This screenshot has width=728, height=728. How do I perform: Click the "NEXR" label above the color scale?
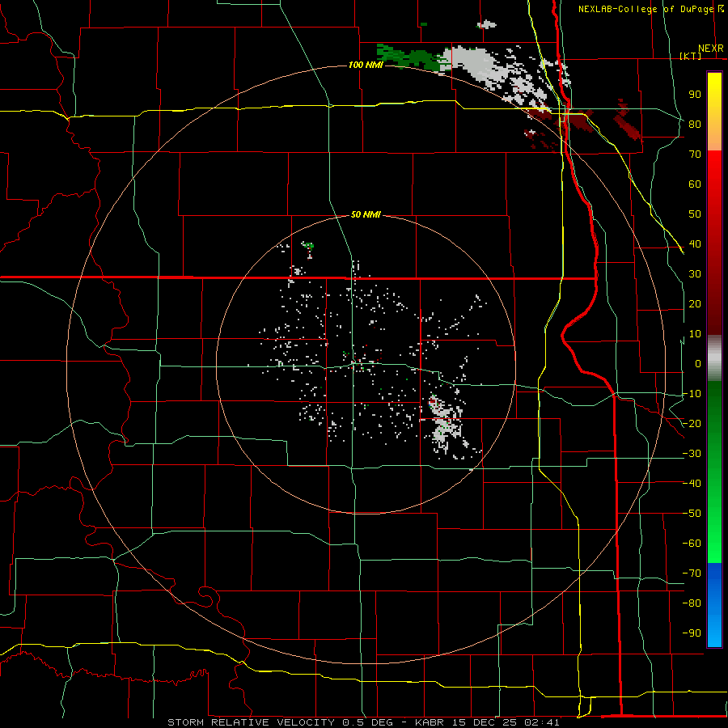711,49
